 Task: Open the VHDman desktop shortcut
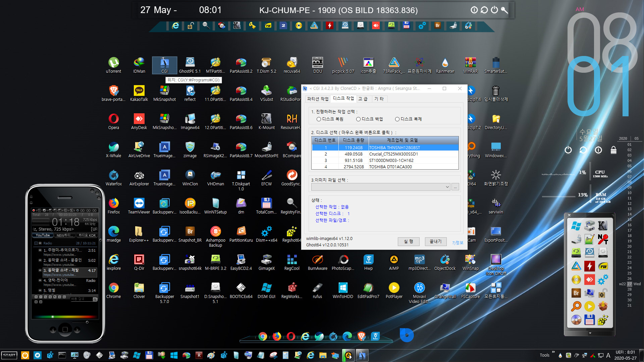pos(215,178)
